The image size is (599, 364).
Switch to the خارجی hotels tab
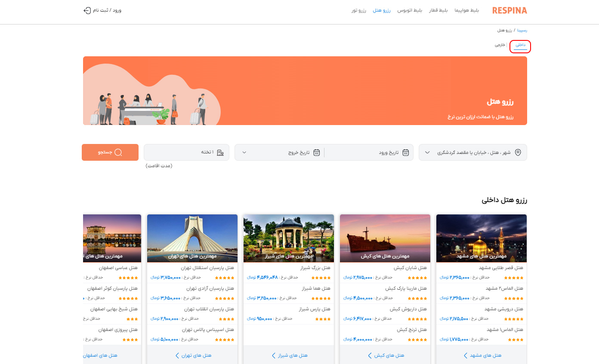[x=500, y=45]
